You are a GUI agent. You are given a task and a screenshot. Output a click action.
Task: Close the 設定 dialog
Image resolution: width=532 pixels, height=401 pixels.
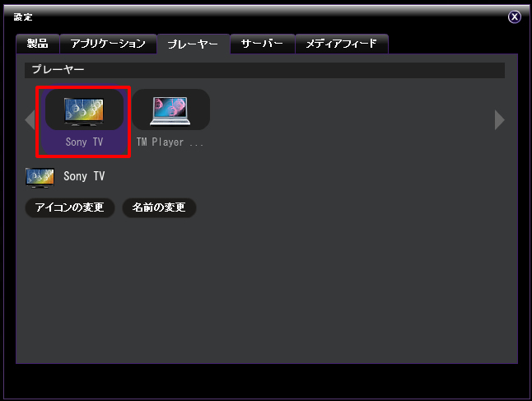click(x=515, y=16)
